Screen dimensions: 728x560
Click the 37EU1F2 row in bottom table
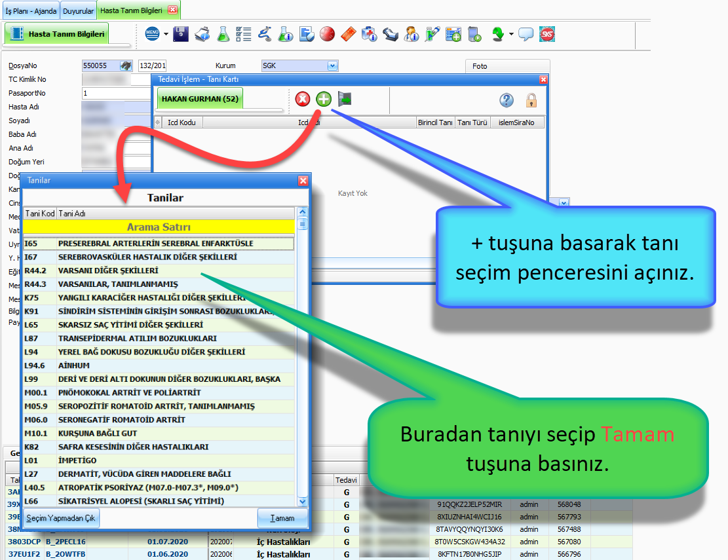[x=319, y=554]
